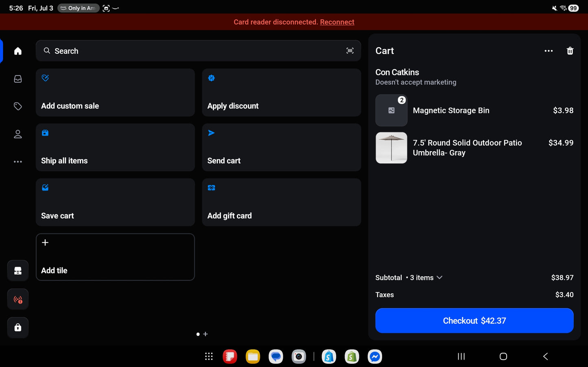Select the Send cart tile
The image size is (588, 367).
282,148
